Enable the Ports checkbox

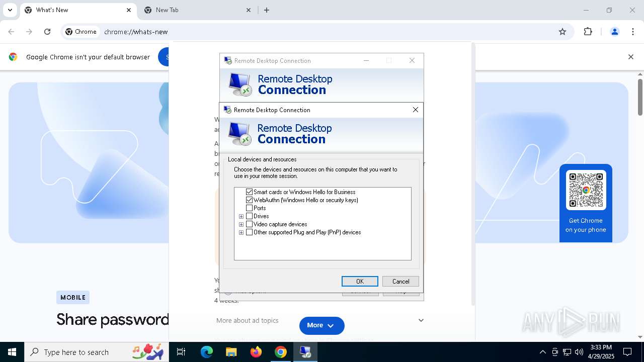point(249,208)
